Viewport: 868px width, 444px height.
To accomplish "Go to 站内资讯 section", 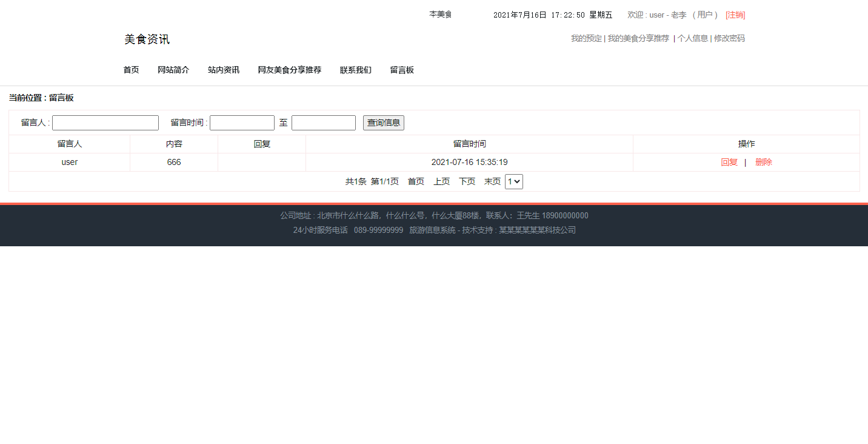I will point(223,70).
